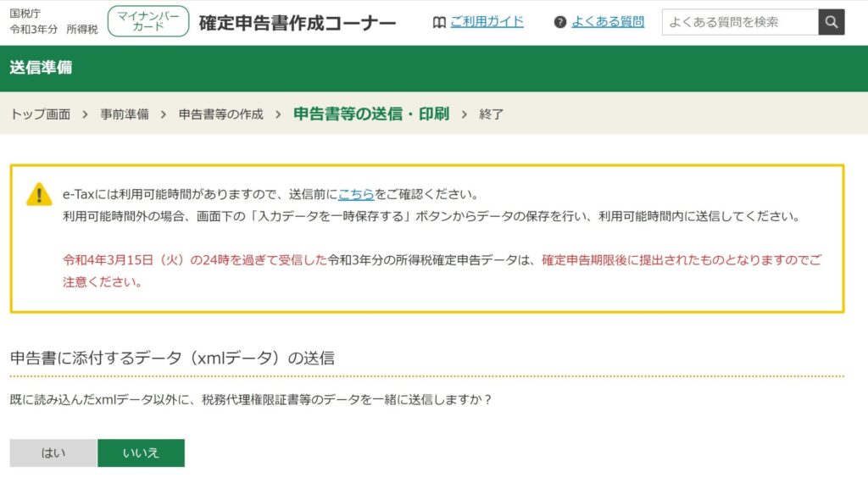
Task: Go to 事前準備 breadcrumb step
Action: point(125,114)
